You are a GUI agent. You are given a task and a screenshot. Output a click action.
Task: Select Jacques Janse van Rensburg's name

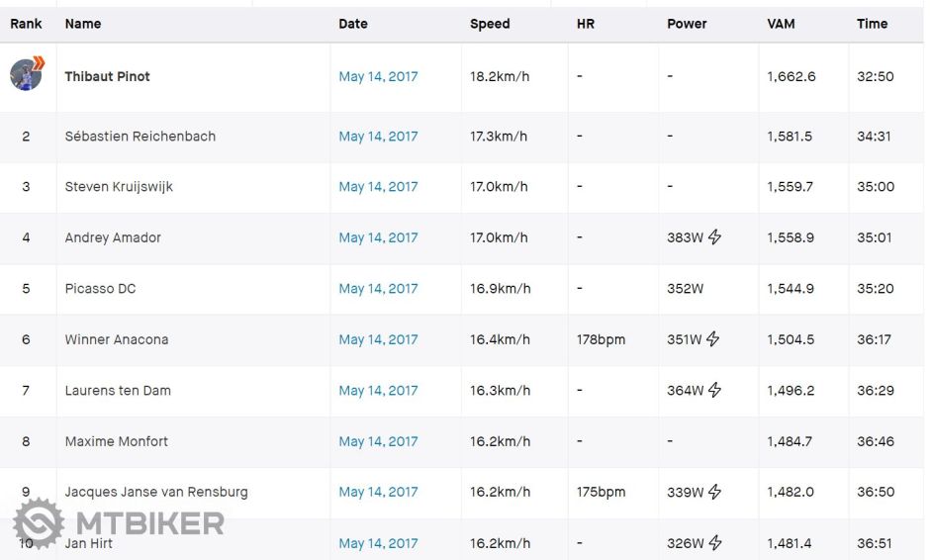(x=156, y=492)
